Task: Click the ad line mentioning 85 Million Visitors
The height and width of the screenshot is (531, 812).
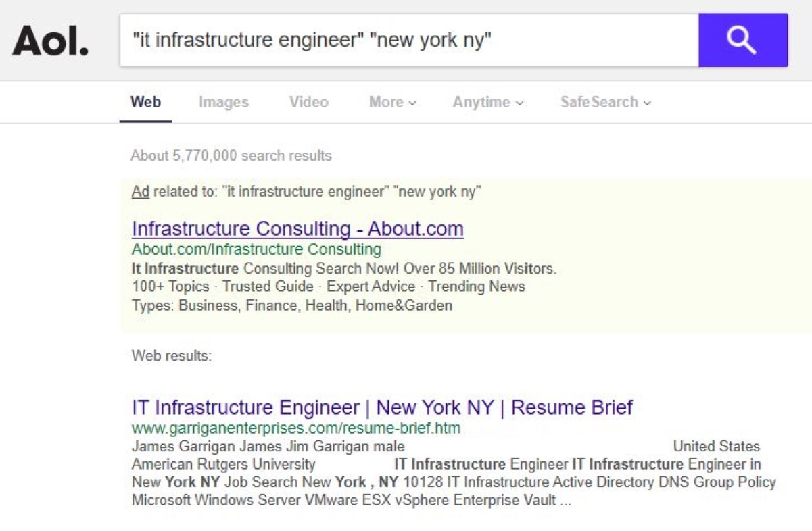Action: pyautogui.click(x=344, y=268)
